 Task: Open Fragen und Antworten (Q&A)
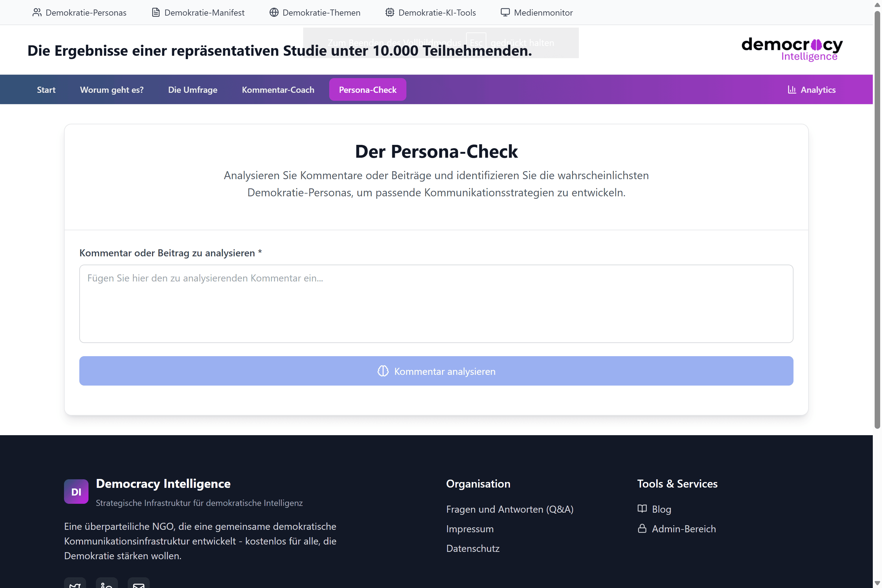510,509
